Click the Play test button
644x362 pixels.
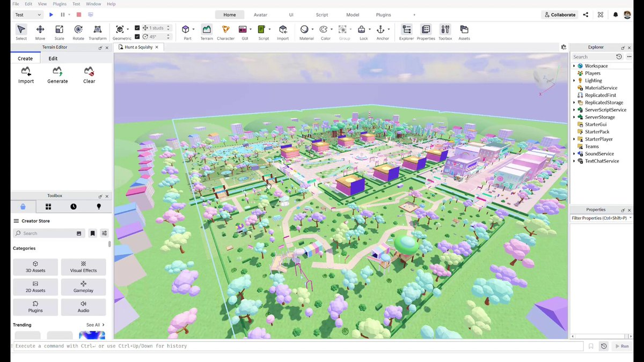click(x=51, y=15)
